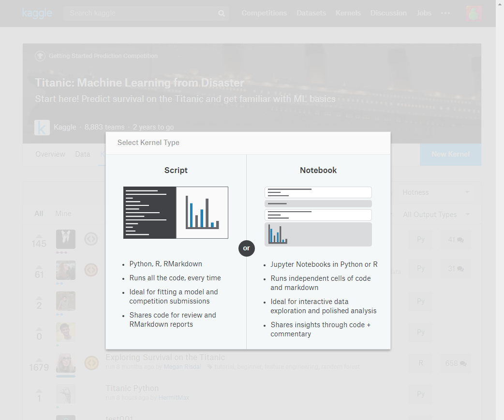Click the R language icon on Exploring Survival

421,363
